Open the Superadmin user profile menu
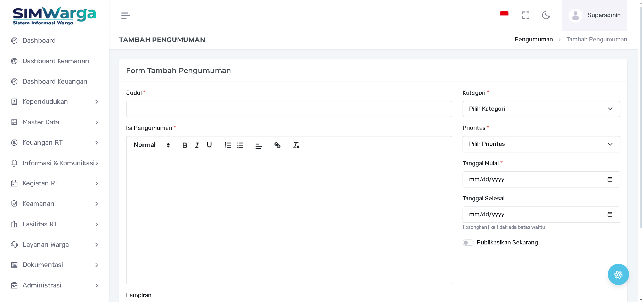The height and width of the screenshot is (302, 644). pos(595,15)
